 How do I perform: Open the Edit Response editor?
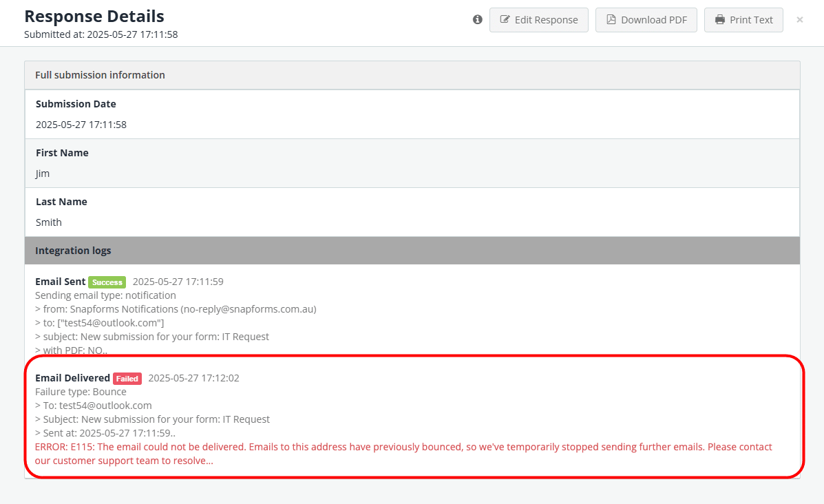538,20
